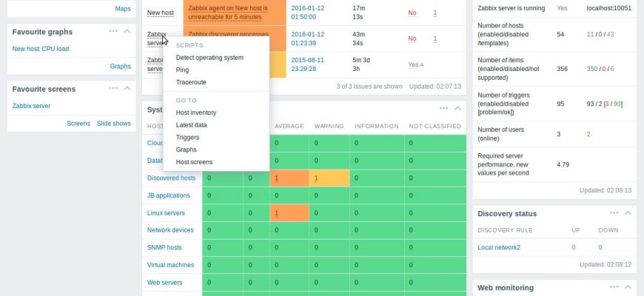Open the Favourite graphs widget options menu
The image size is (644, 296).
(x=113, y=31)
